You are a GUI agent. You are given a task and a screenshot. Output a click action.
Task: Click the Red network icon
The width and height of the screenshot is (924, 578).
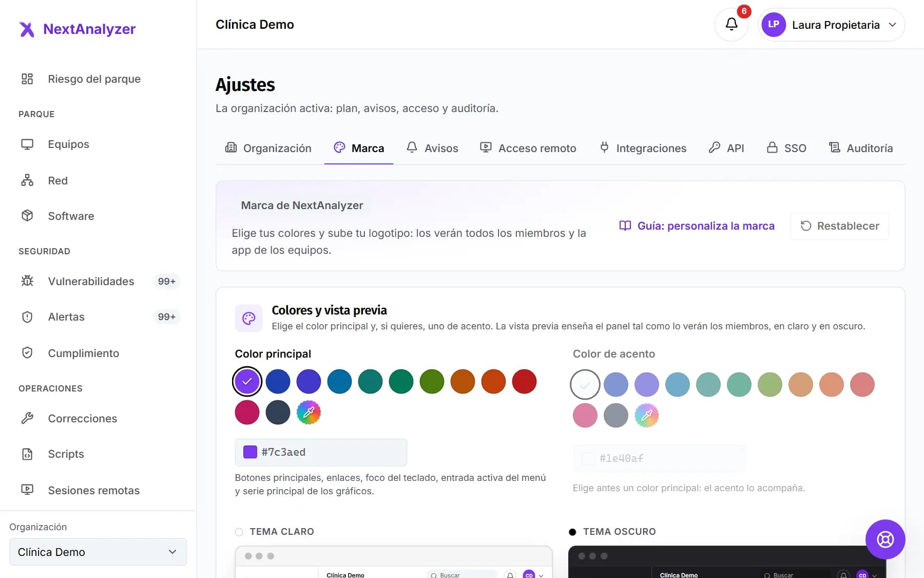(x=27, y=180)
